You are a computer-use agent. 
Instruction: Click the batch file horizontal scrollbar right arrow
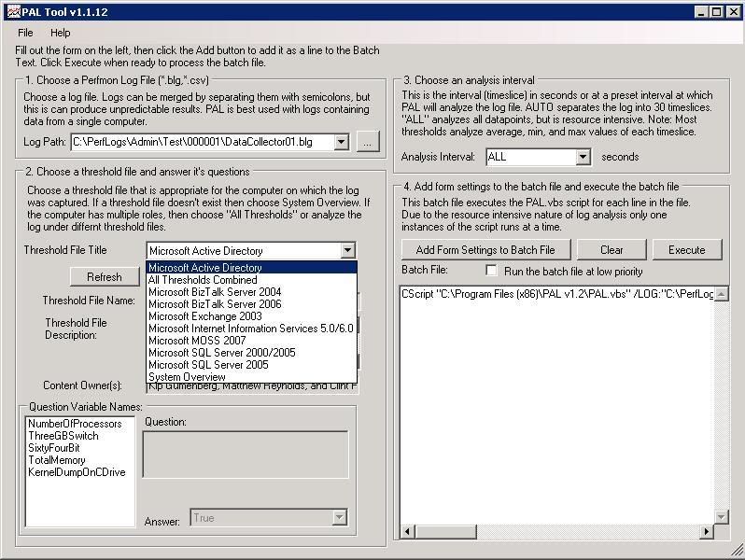(x=708, y=532)
